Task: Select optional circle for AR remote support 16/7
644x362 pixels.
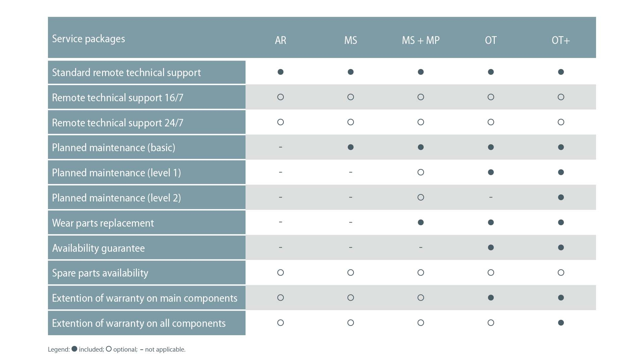Action: coord(280,97)
